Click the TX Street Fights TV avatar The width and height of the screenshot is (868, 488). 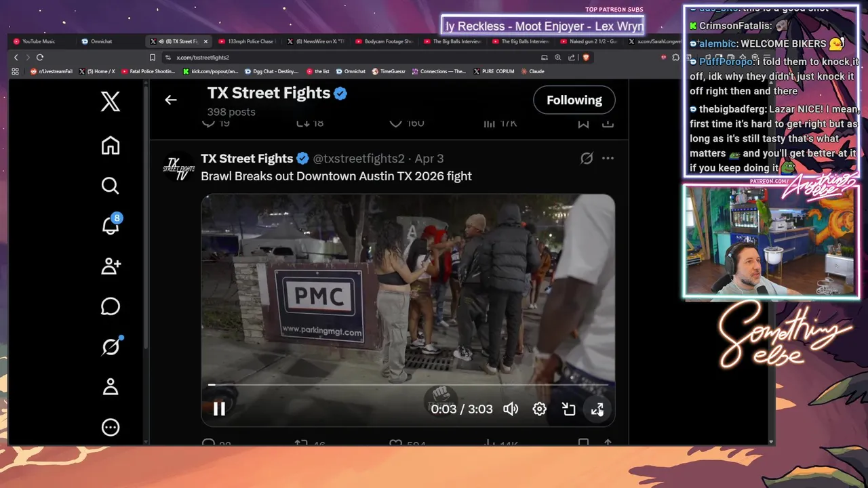click(179, 167)
